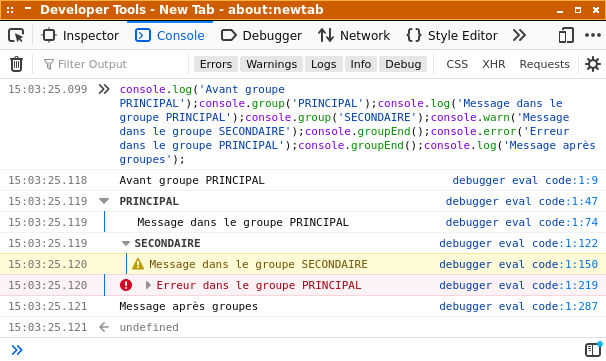606x361 pixels.
Task: Open the Debugger tab
Action: pos(261,36)
